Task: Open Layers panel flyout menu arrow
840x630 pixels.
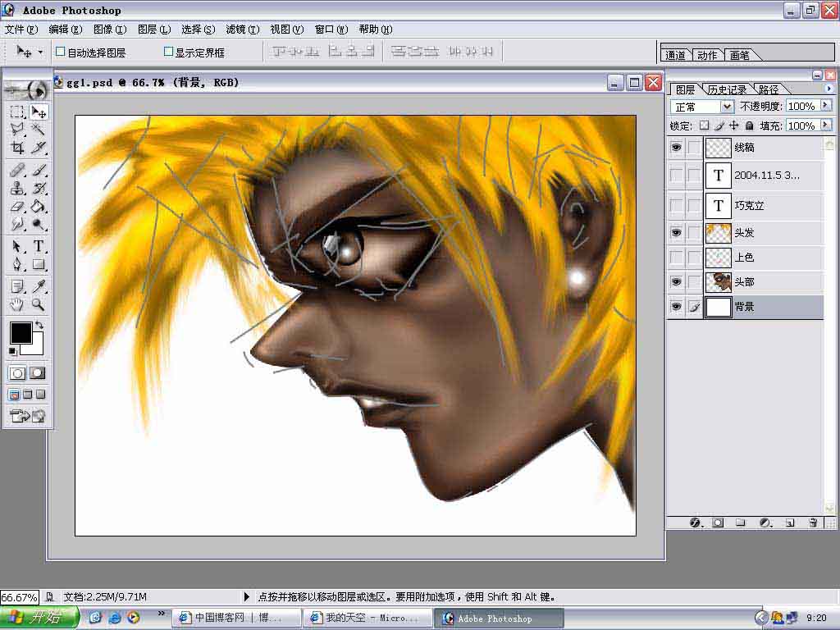Action: click(x=829, y=89)
